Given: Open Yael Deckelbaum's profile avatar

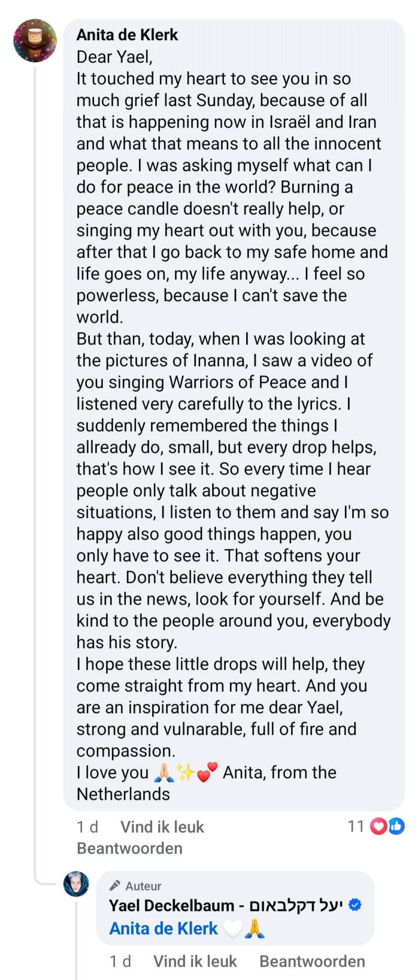Looking at the screenshot, I should [x=76, y=884].
